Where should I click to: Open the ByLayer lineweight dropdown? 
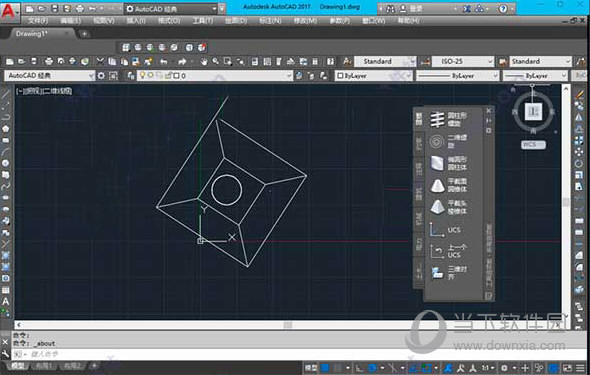tap(535, 76)
